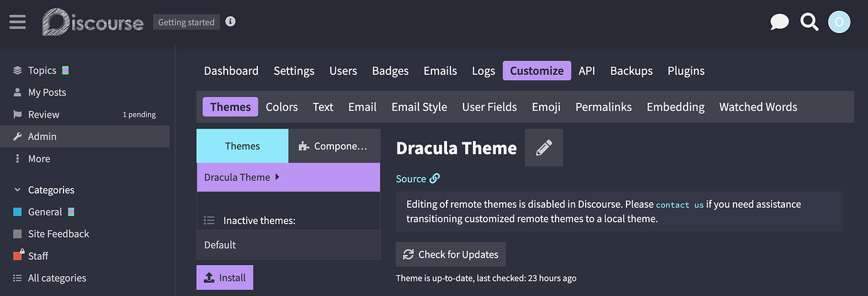Switch to the Components tab
This screenshot has height=296, width=868.
334,146
